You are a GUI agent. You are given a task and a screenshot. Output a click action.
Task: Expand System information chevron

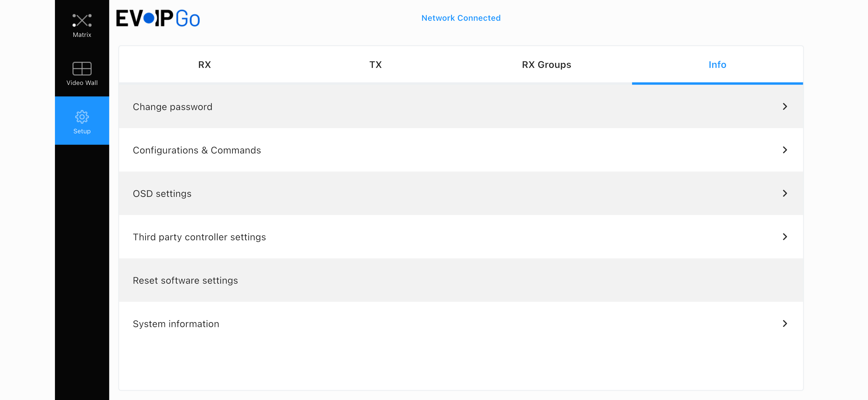click(785, 324)
